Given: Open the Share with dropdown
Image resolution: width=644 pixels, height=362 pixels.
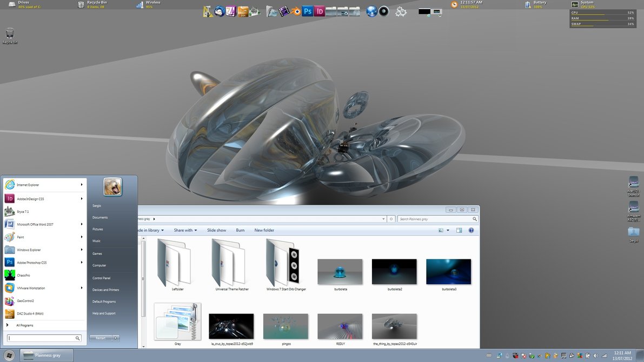Looking at the screenshot, I should pyautogui.click(x=185, y=230).
